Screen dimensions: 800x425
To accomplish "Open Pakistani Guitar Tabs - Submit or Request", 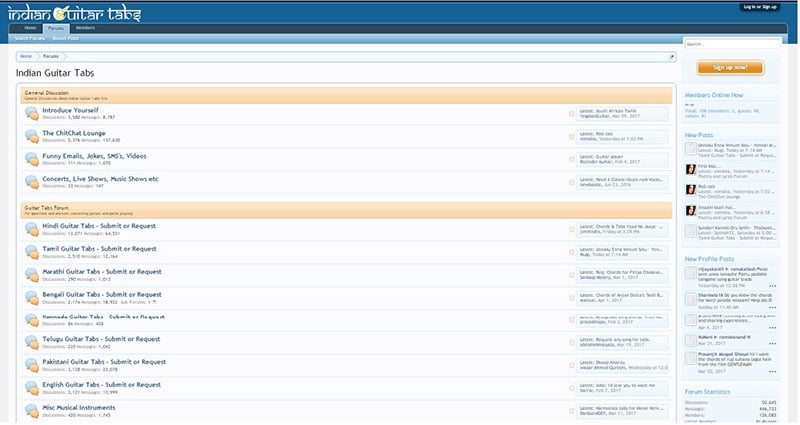I will pos(104,362).
